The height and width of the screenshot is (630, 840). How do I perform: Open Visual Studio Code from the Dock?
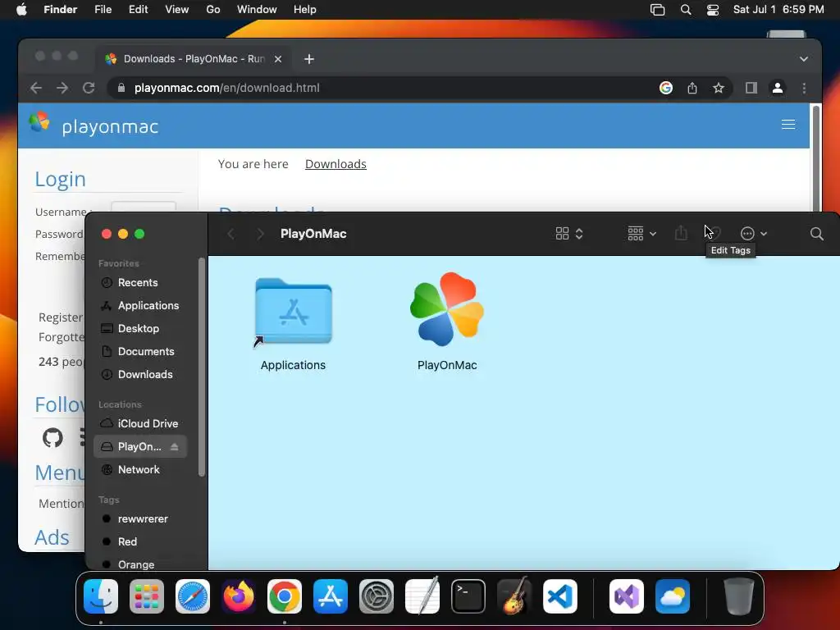coord(560,596)
